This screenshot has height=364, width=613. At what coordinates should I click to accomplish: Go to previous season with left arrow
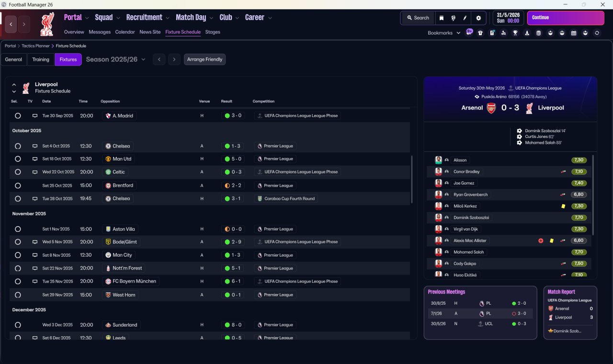coord(159,59)
